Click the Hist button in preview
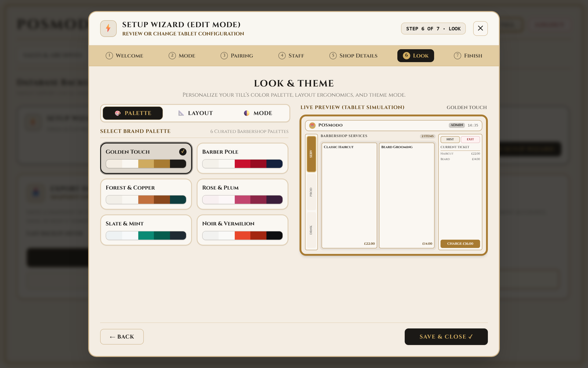The width and height of the screenshot is (588, 368). click(450, 139)
